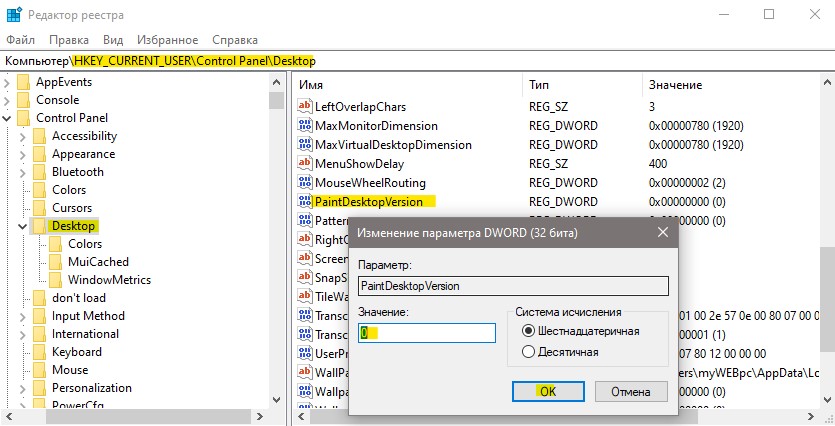
Task: Select the AppEvents folder icon
Action: (x=23, y=82)
